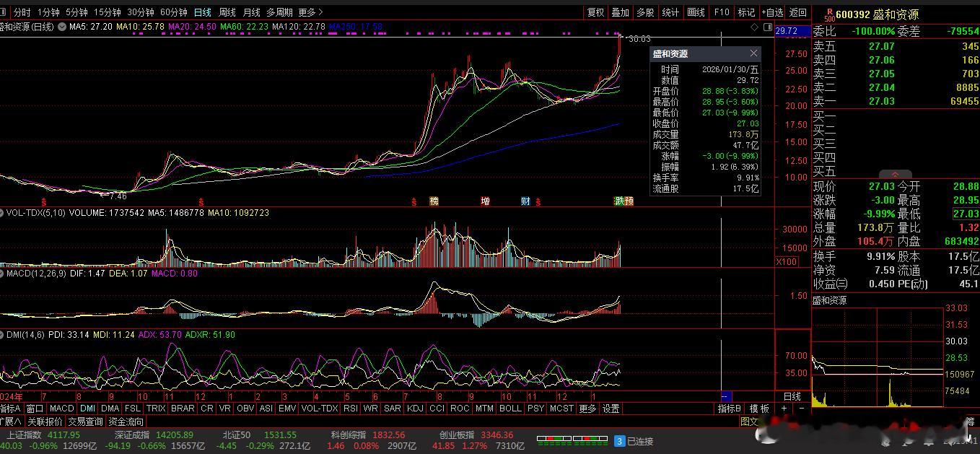Remove indicator pane with minus button
The image size is (980, 454).
coord(802,409)
